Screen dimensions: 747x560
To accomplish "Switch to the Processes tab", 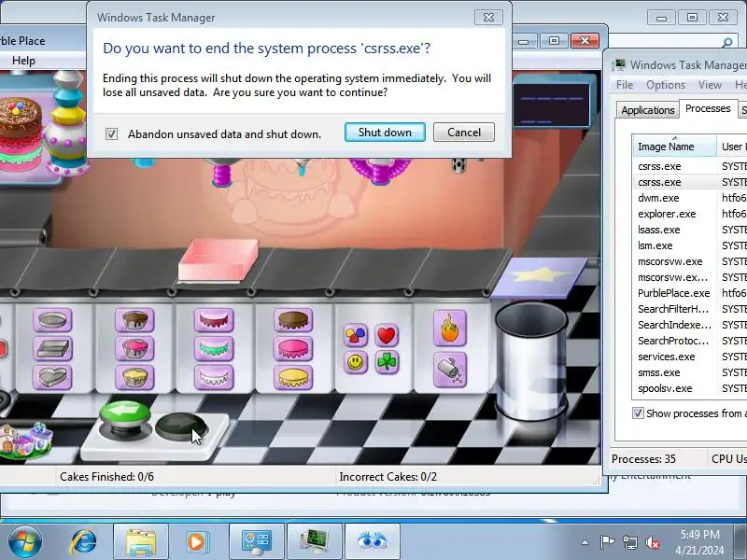I will [x=708, y=108].
